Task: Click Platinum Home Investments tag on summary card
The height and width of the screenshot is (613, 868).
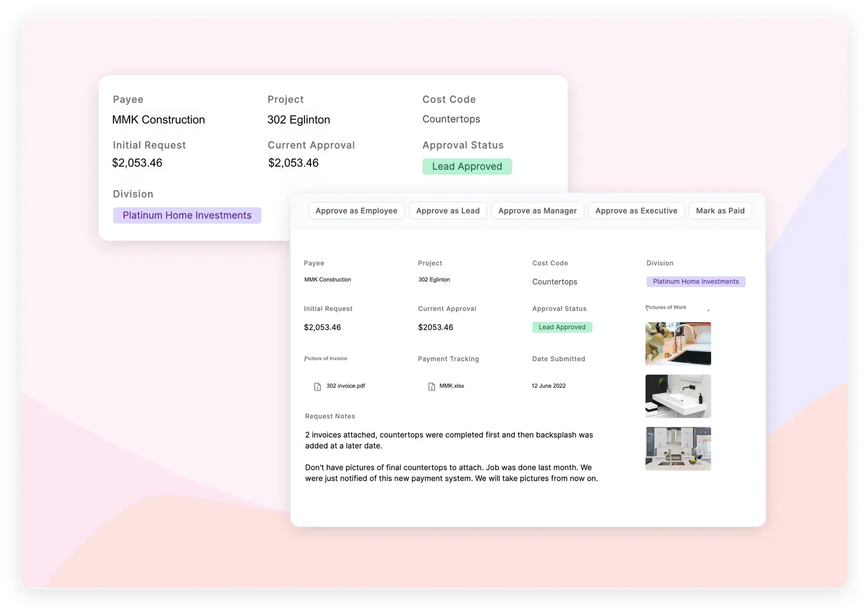Action: (187, 215)
